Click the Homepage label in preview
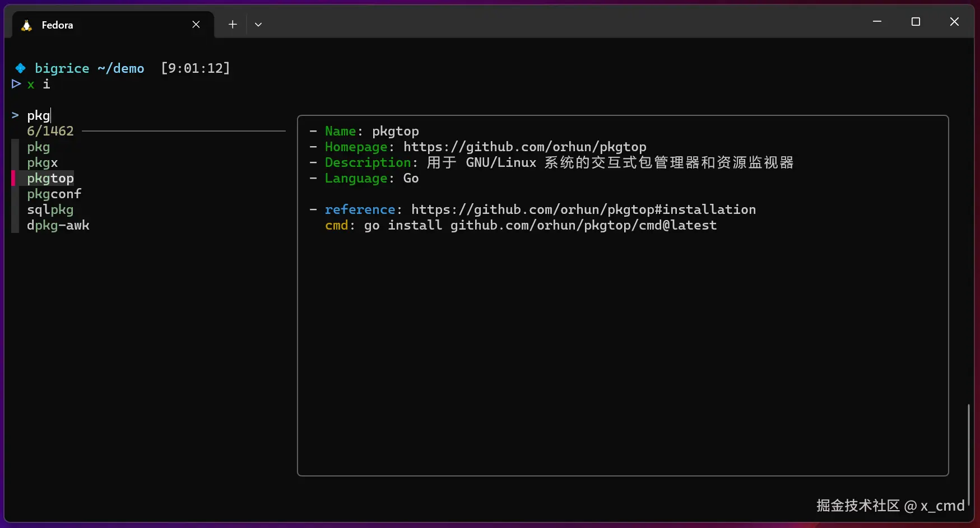980x528 pixels. tap(356, 147)
